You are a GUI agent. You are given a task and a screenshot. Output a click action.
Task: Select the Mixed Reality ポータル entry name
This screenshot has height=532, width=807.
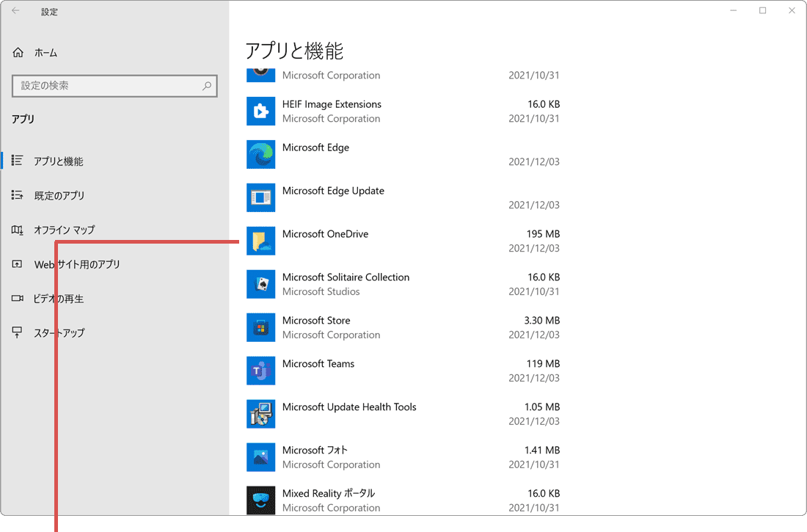329,493
